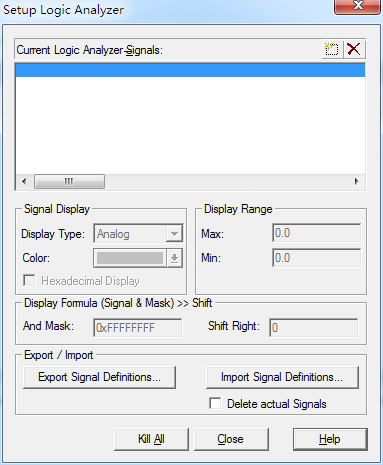Click the horizontal scrollbar left arrow

(24, 182)
